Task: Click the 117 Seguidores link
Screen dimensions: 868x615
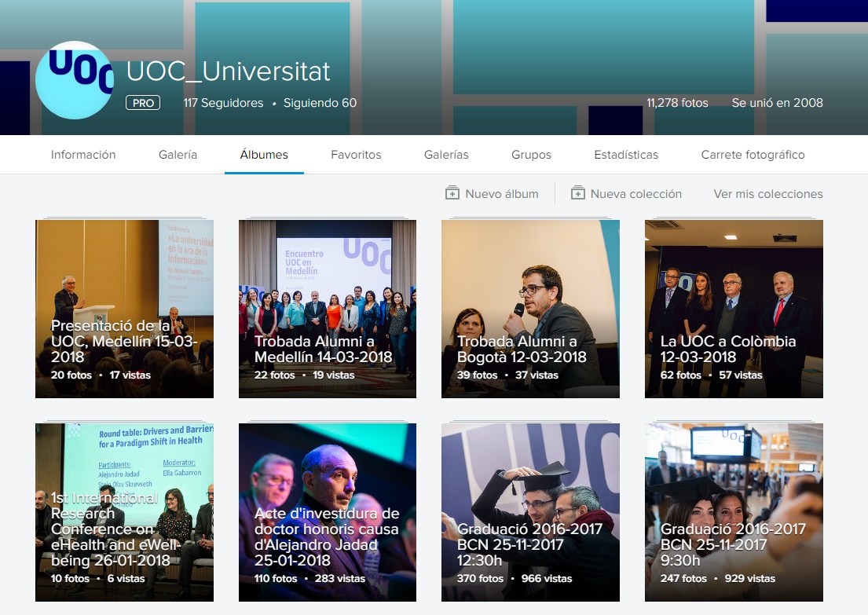Action: (224, 103)
